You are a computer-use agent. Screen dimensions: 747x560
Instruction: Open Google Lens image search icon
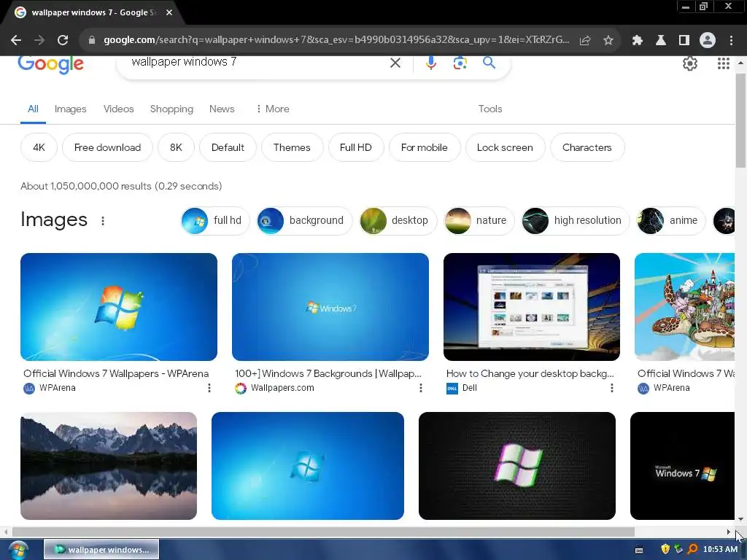460,63
